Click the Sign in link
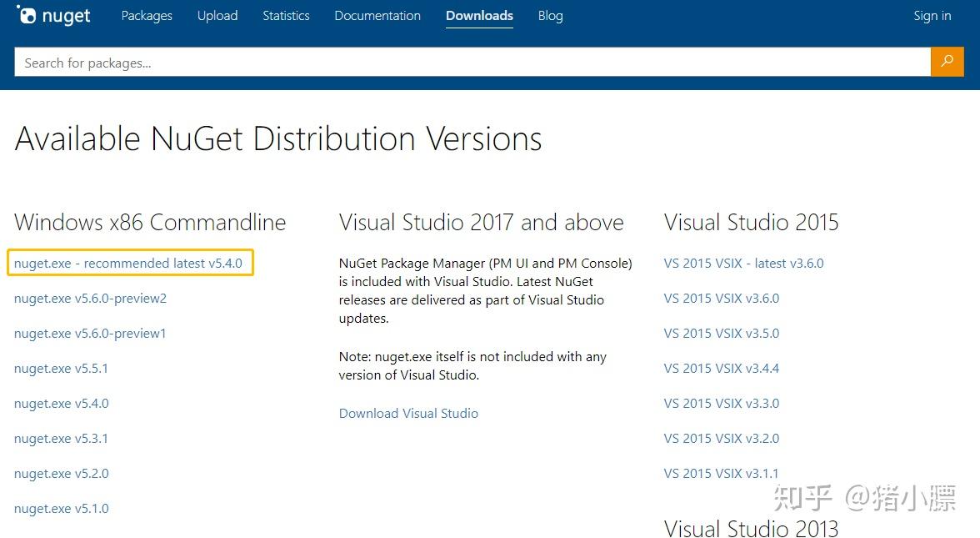Viewport: 980px width, 538px height. click(932, 16)
